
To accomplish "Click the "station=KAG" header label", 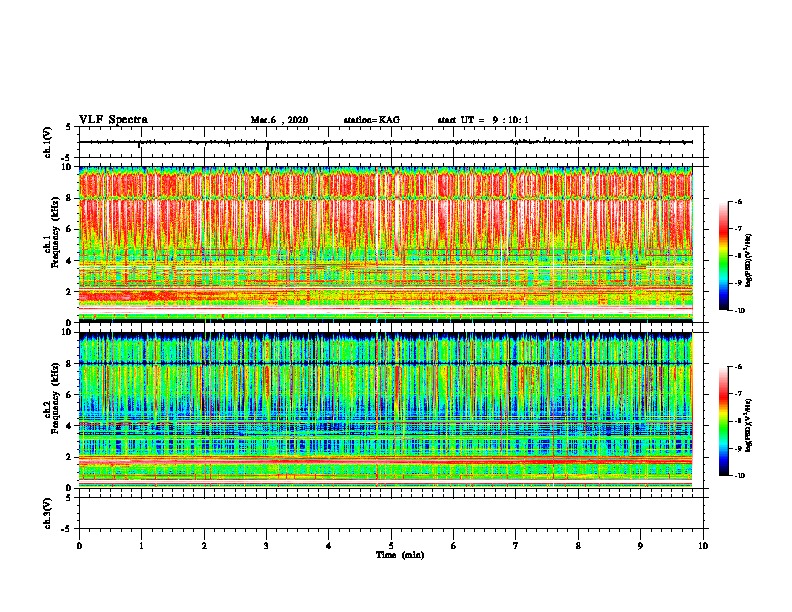I will pos(371,120).
